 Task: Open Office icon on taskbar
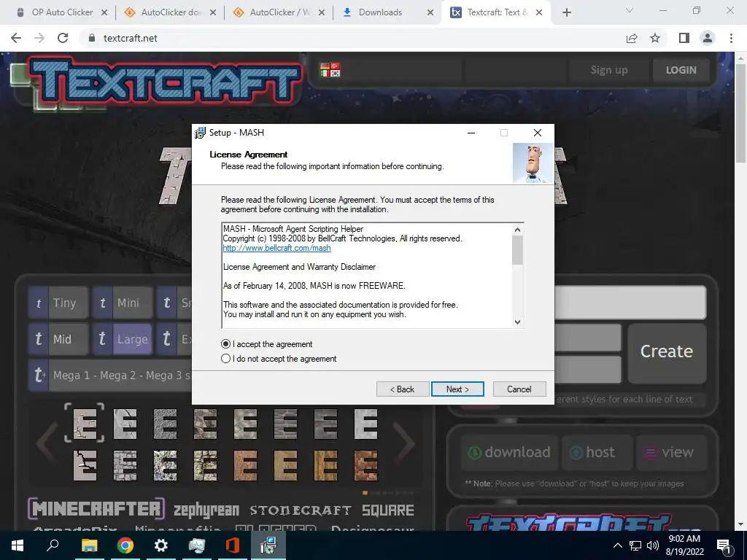click(x=233, y=545)
